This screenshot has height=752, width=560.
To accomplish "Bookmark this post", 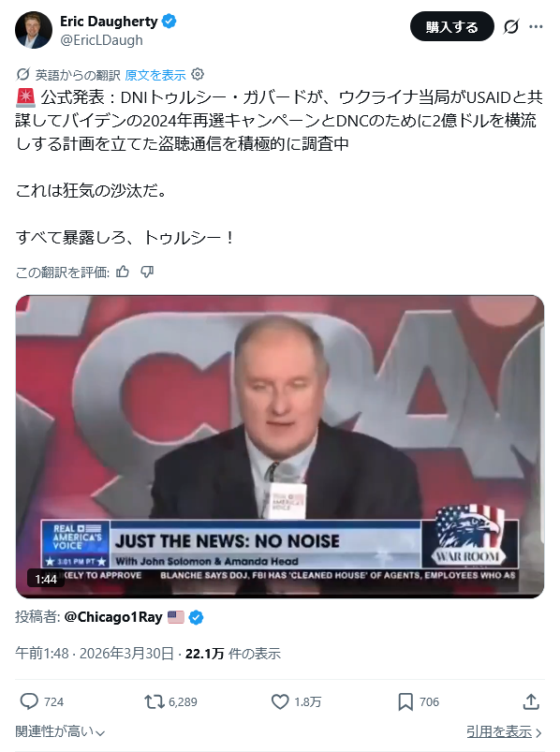I will [405, 701].
